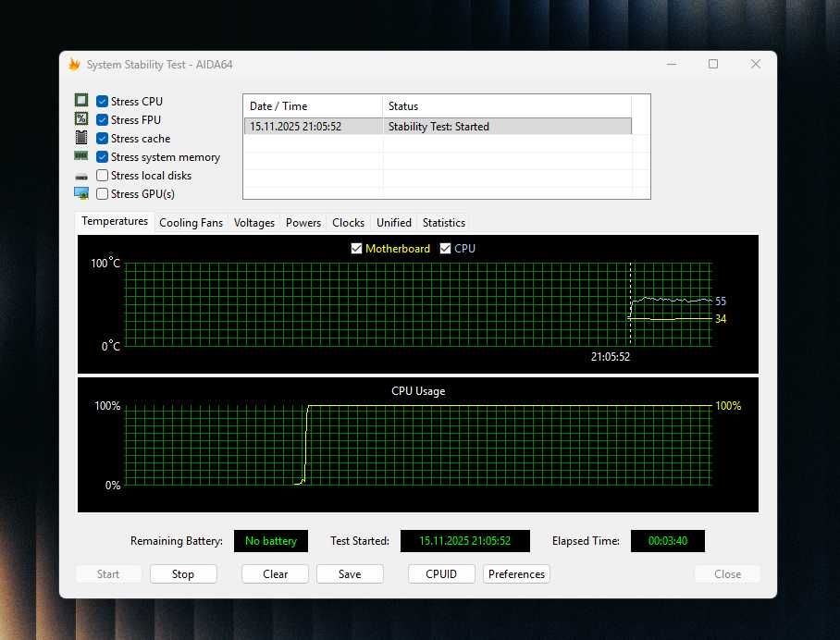Click the Clear button

[x=276, y=574]
